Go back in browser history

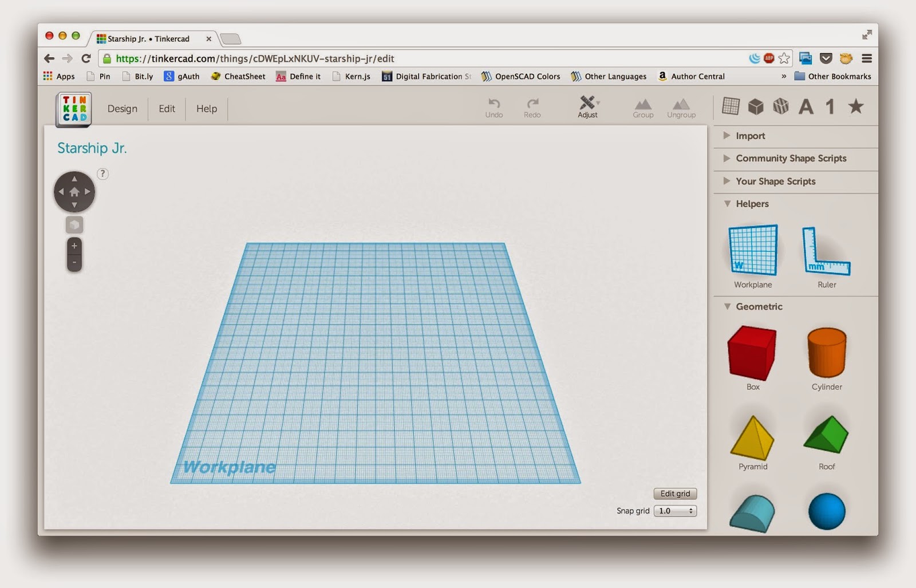pos(49,58)
